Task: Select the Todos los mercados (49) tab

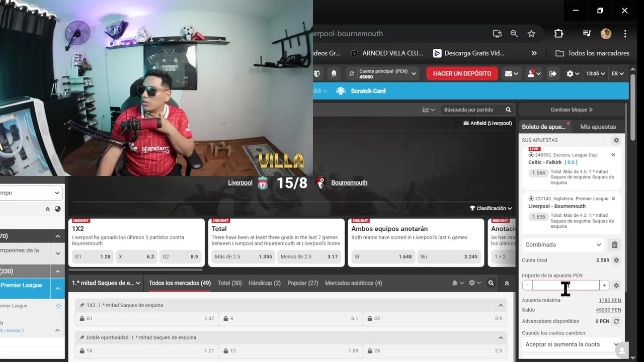Action: click(180, 283)
